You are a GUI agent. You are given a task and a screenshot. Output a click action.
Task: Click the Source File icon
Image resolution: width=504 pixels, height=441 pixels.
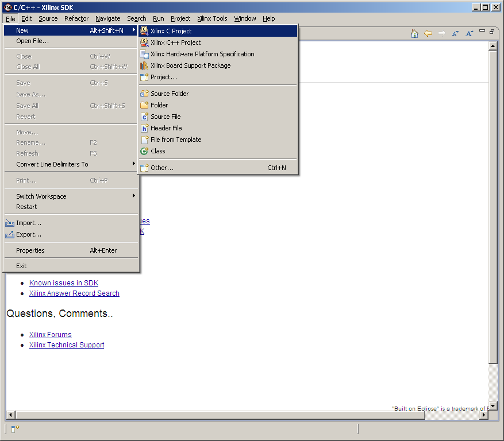pos(144,117)
